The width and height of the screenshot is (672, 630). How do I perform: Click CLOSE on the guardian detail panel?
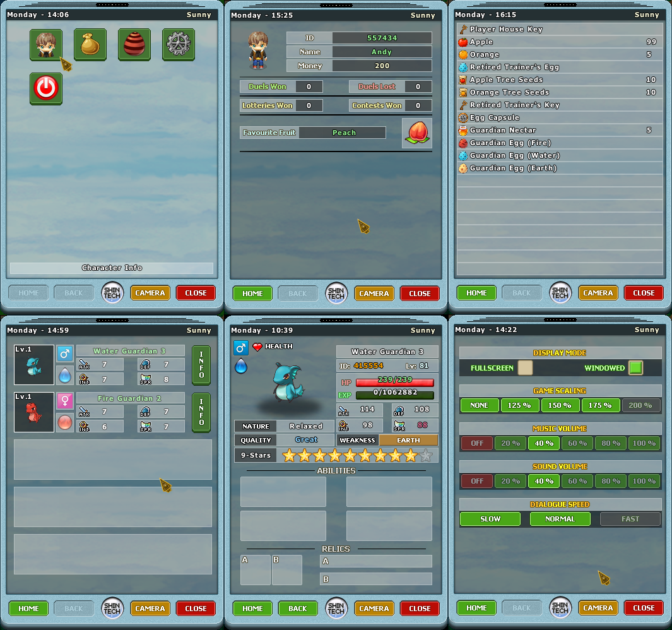tap(420, 609)
